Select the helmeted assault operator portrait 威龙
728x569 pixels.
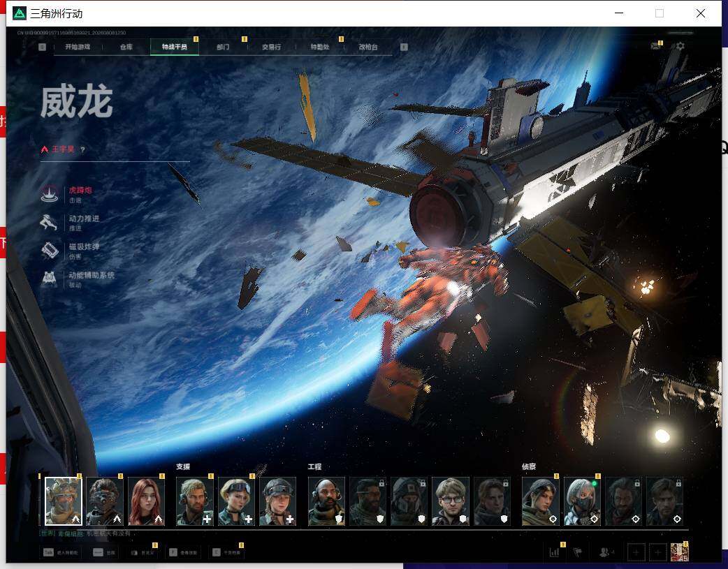tap(64, 501)
